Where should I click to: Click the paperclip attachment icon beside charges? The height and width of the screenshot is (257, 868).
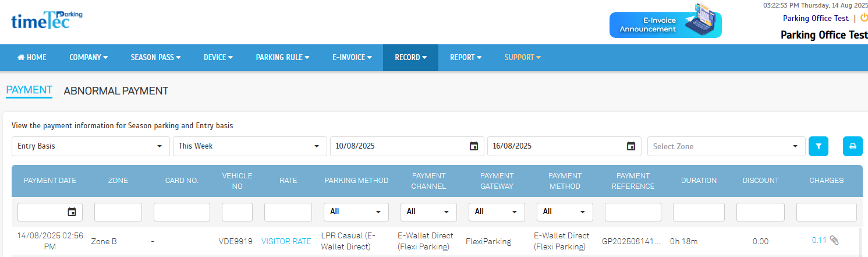coord(834,241)
